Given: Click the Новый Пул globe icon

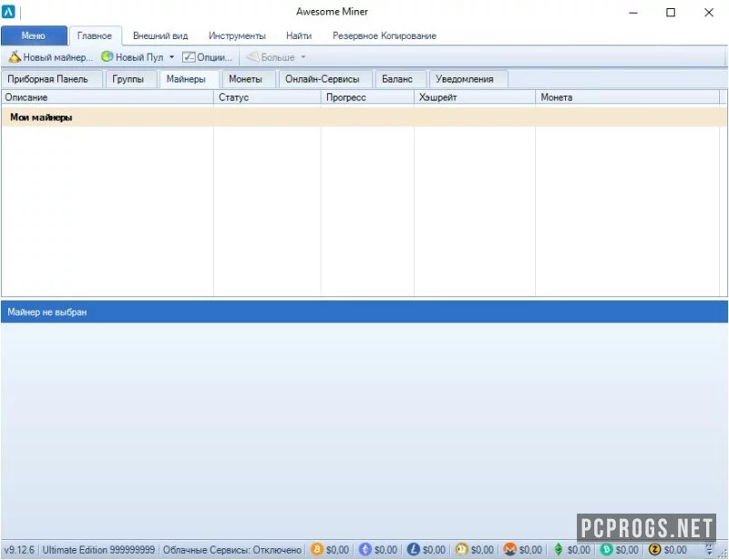Looking at the screenshot, I should [x=107, y=56].
